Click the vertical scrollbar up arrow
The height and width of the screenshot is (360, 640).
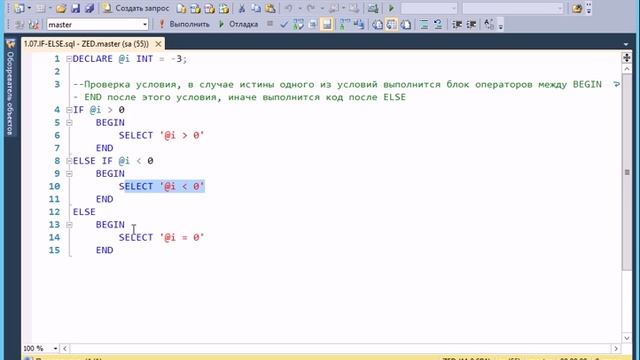[x=627, y=69]
